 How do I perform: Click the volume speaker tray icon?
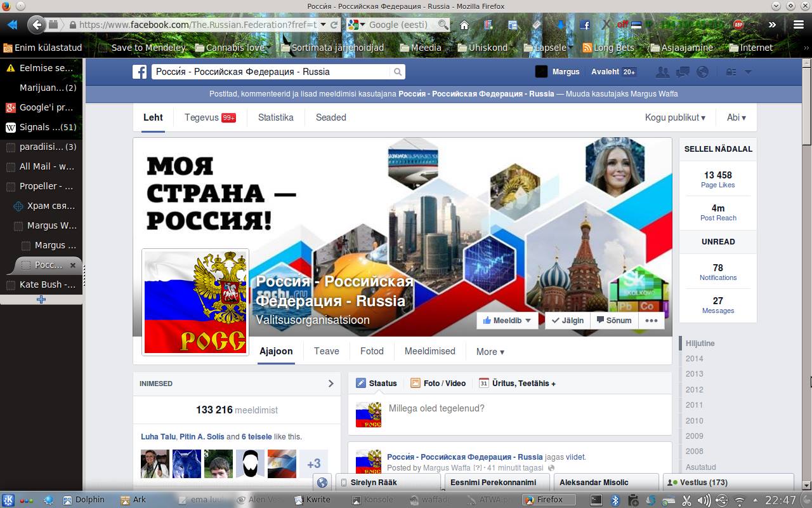pos(703,500)
